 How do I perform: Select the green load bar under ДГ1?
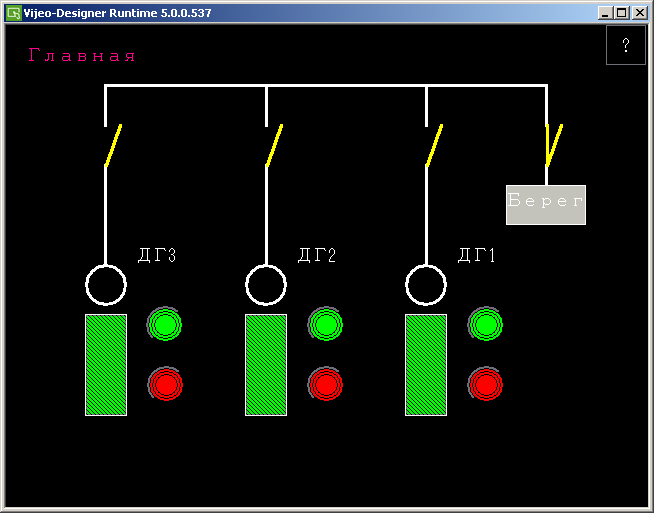(x=426, y=364)
